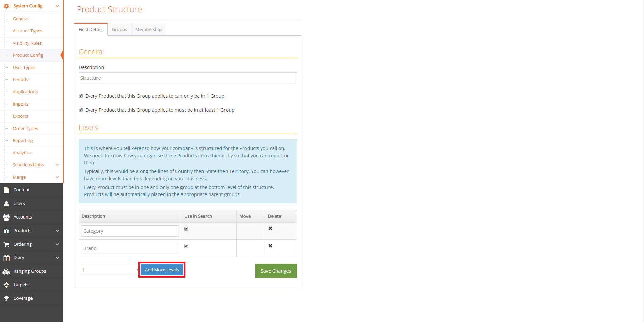Open Account Types settings

(27, 31)
